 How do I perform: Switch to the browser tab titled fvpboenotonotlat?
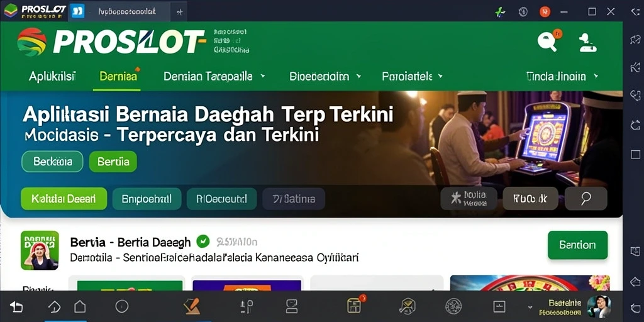tap(127, 11)
